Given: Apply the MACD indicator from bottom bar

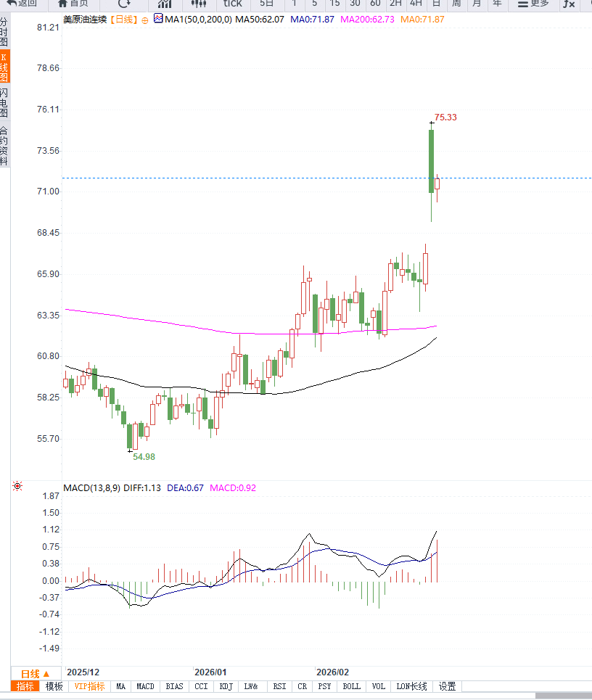Looking at the screenshot, I should click(x=145, y=686).
